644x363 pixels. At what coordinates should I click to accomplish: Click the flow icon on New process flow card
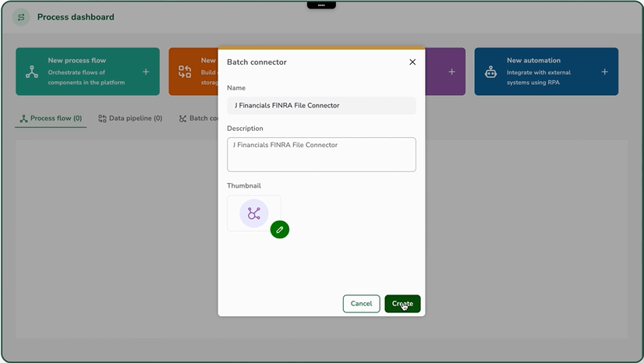click(x=32, y=72)
